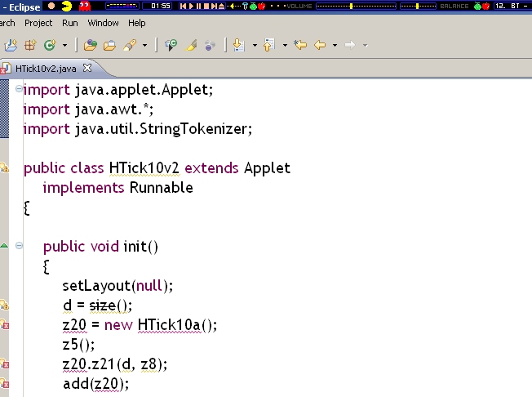Toggle Mark Occurrences highlighter icon
The width and height of the screenshot is (532, 397).
[x=191, y=45]
